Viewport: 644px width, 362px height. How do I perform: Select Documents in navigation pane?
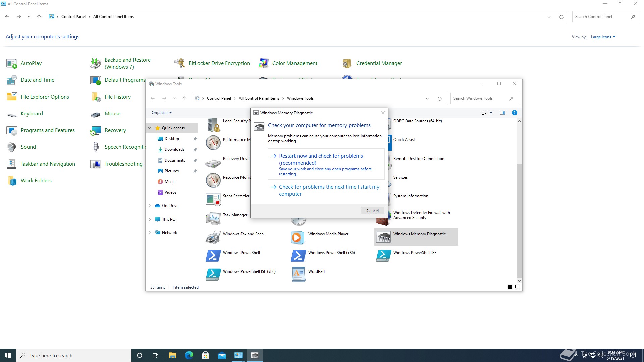[x=175, y=160]
